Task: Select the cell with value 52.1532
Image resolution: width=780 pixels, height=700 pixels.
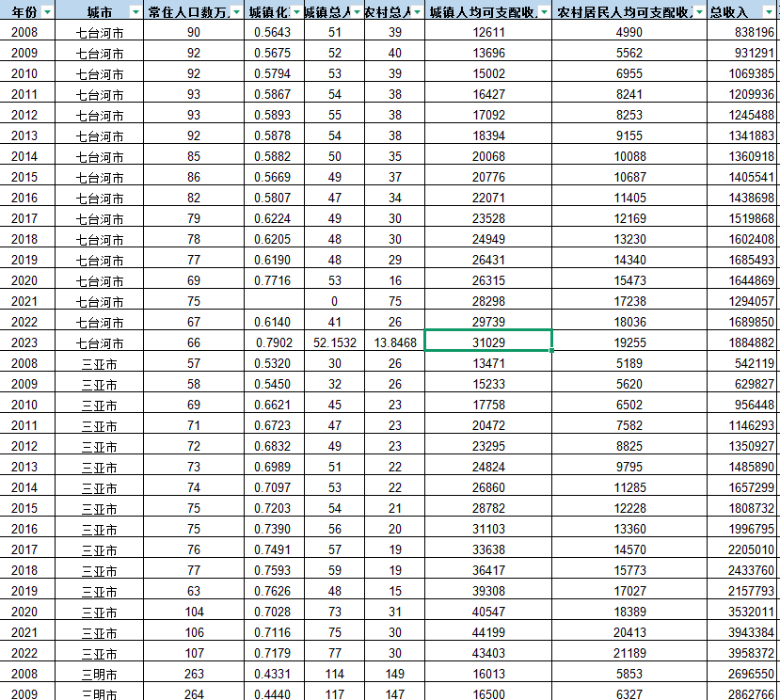Action: click(x=334, y=342)
